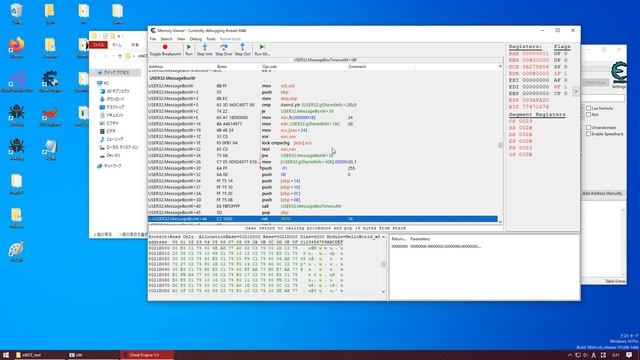Click the Step Out toolbar button
Image resolution: width=640 pixels, height=360 pixels.
click(x=242, y=50)
